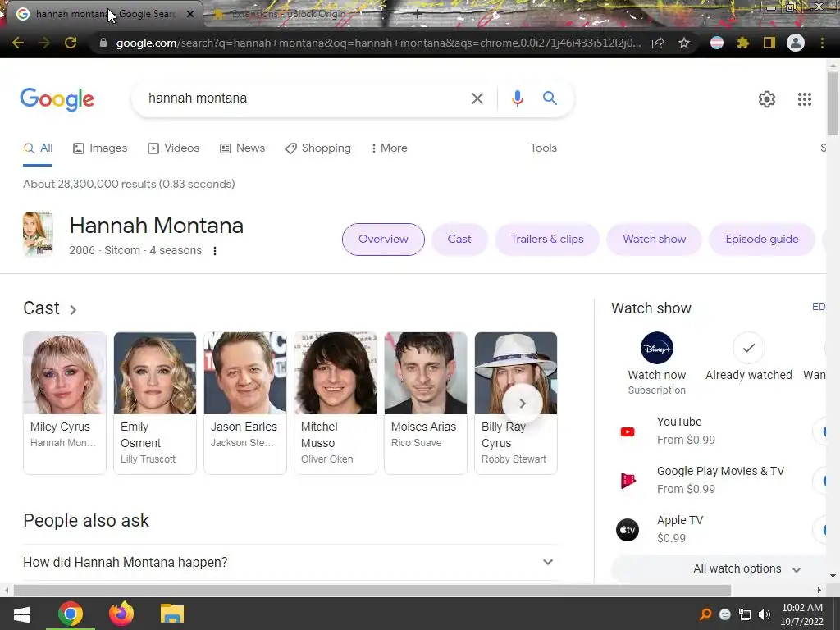Open the Chrome profile avatar
840x630 pixels.
pos(796,43)
